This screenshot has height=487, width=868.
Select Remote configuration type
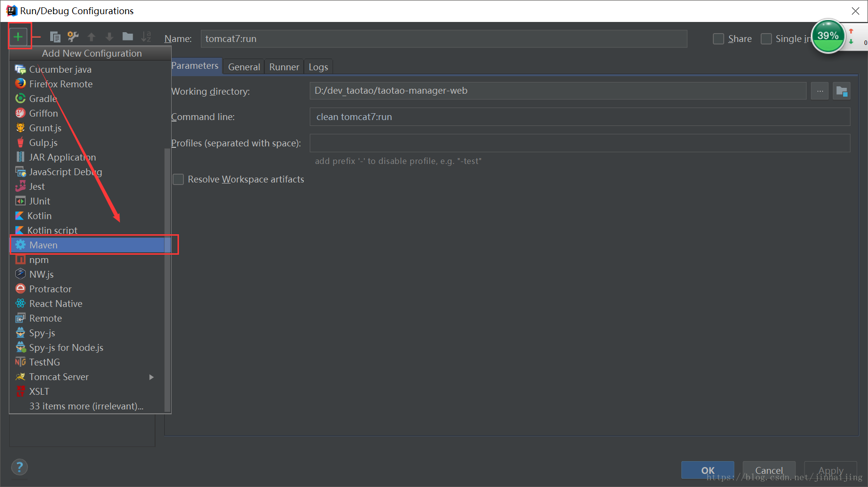coord(88,318)
